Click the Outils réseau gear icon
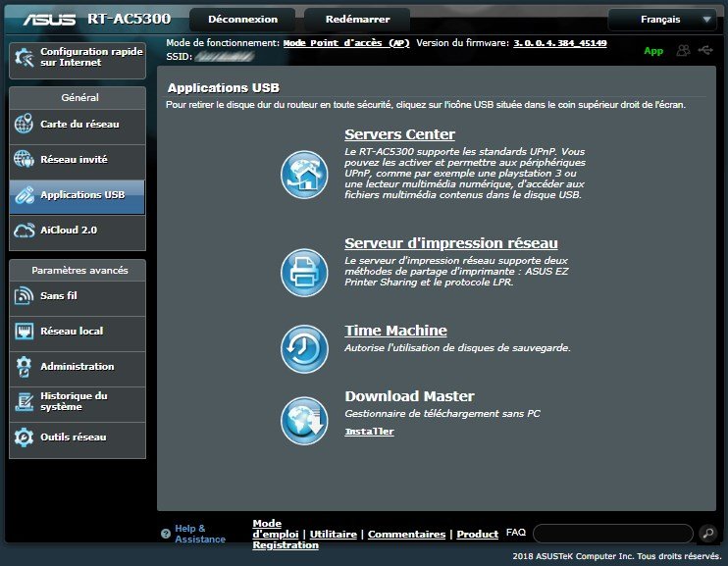Image resolution: width=728 pixels, height=566 pixels. [x=24, y=437]
